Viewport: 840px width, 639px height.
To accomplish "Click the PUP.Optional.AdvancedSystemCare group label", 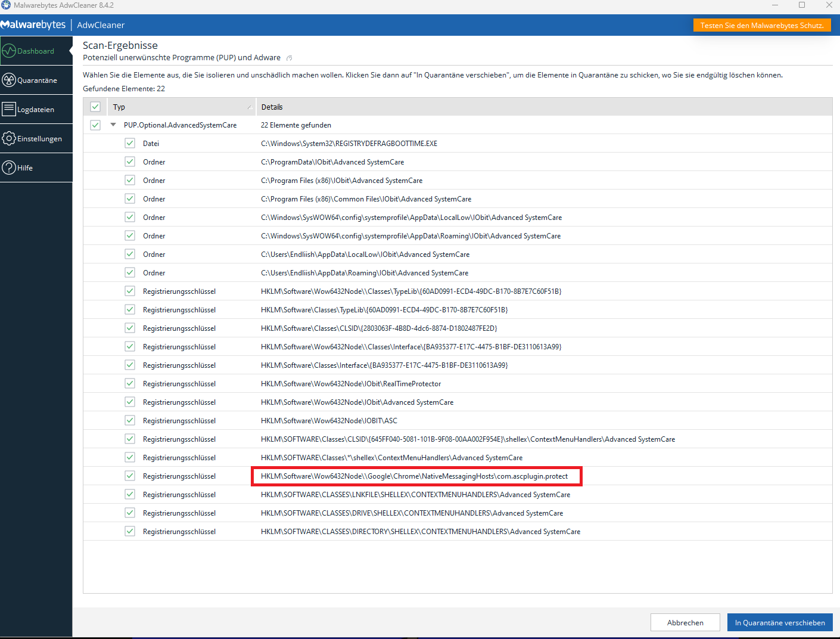I will [180, 125].
